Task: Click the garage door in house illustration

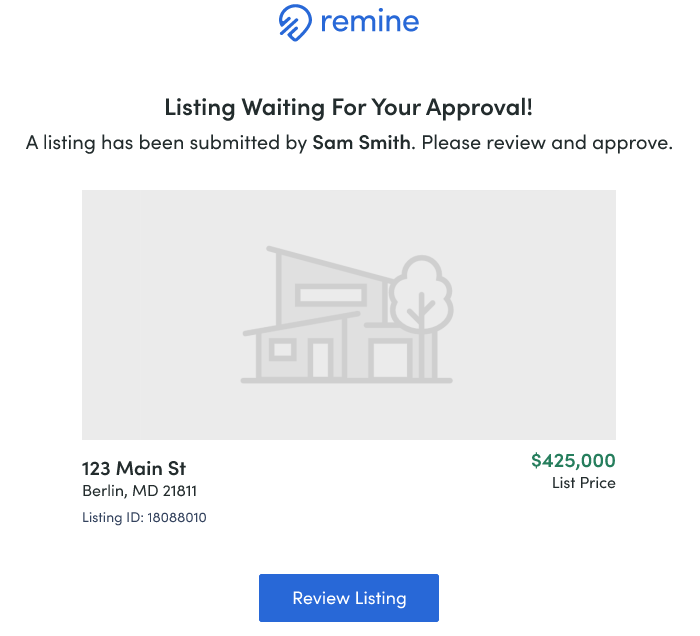Action: (x=390, y=360)
